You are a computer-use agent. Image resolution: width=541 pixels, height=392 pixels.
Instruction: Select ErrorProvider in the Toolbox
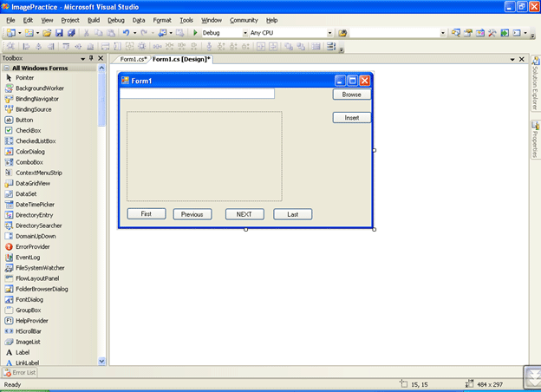pyautogui.click(x=33, y=246)
